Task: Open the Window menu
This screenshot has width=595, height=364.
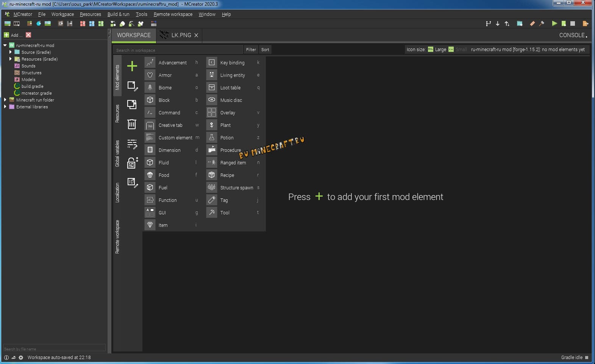Action: click(x=207, y=14)
